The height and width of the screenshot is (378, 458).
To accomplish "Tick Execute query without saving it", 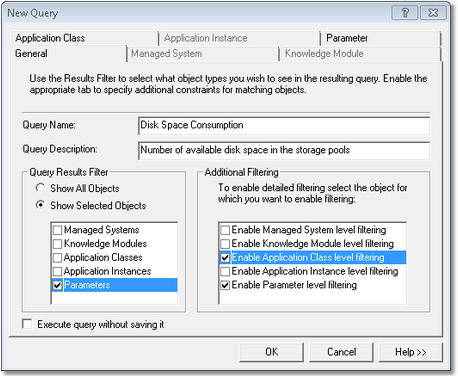I will [27, 324].
